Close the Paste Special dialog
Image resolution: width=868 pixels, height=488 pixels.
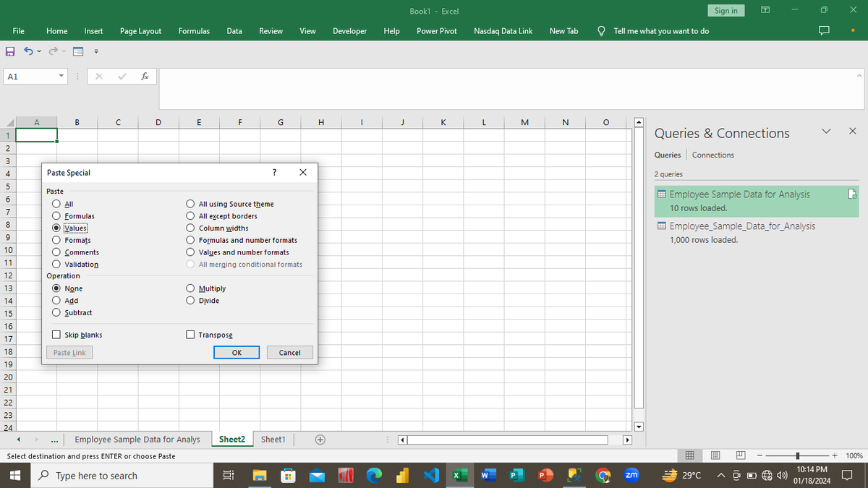tap(302, 172)
